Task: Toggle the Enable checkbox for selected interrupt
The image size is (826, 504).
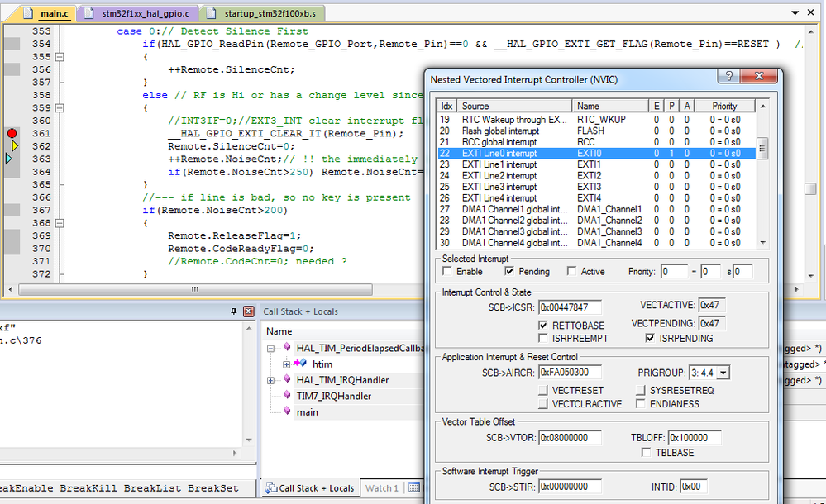Action: (x=447, y=271)
